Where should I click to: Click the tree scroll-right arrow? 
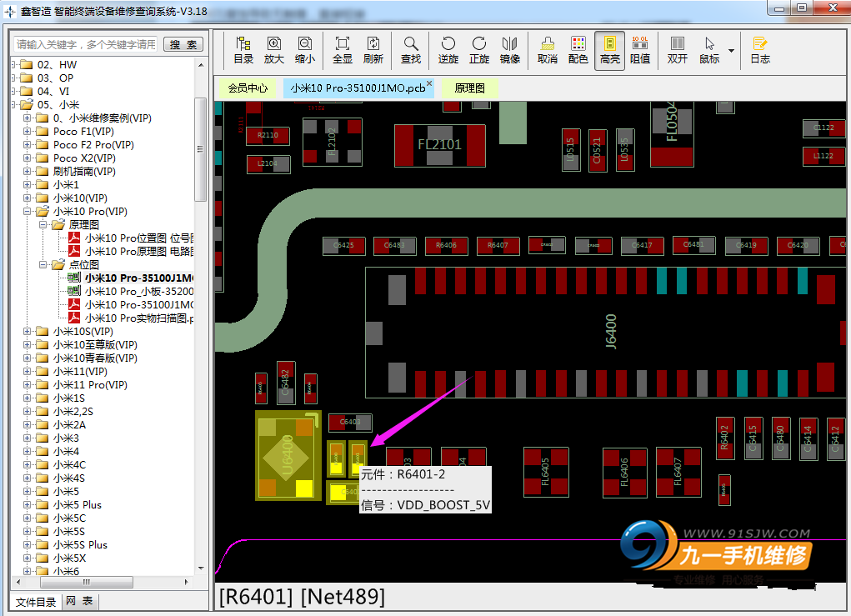coord(186,582)
